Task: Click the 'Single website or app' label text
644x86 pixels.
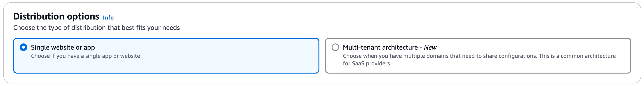Action: click(63, 47)
